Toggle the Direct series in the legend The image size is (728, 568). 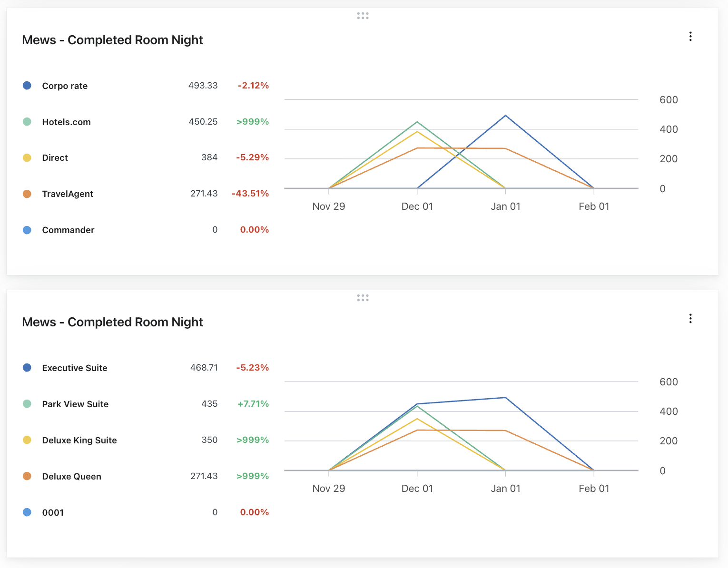point(55,158)
